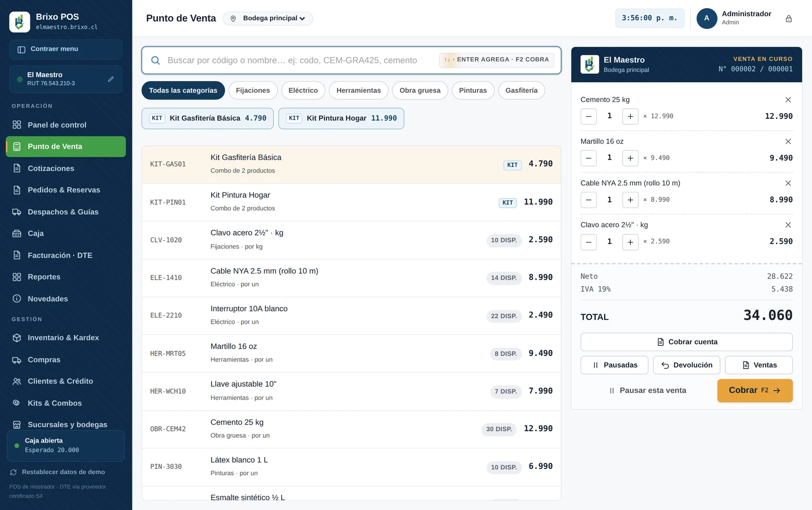Add Kit Gasfitería Básica quick kit chip
This screenshot has width=812, height=510.
pos(208,118)
